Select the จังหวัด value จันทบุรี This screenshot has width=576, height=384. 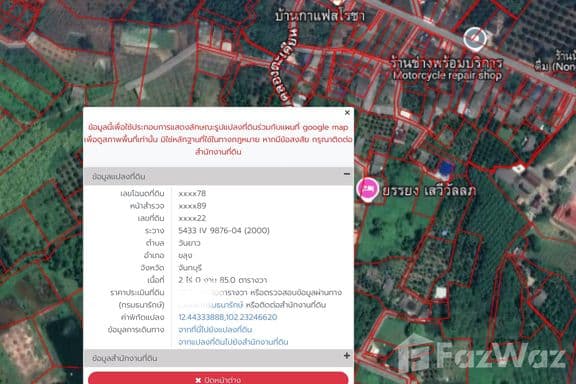tap(190, 268)
